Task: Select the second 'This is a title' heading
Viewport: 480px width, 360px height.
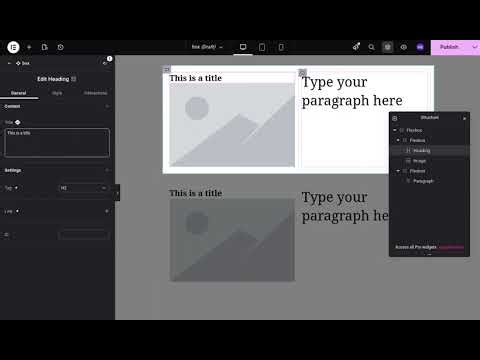Action: coord(196,193)
